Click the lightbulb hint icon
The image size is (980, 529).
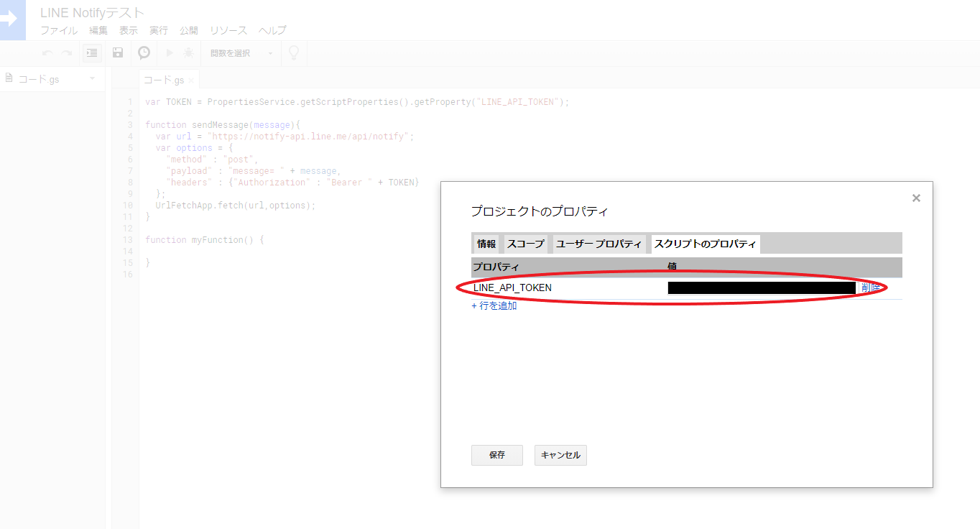click(x=293, y=52)
